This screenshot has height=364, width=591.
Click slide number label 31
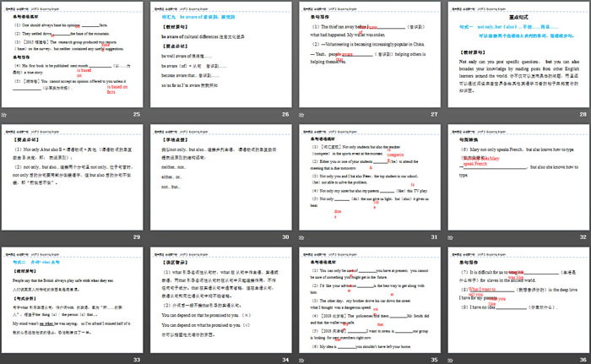(x=434, y=236)
